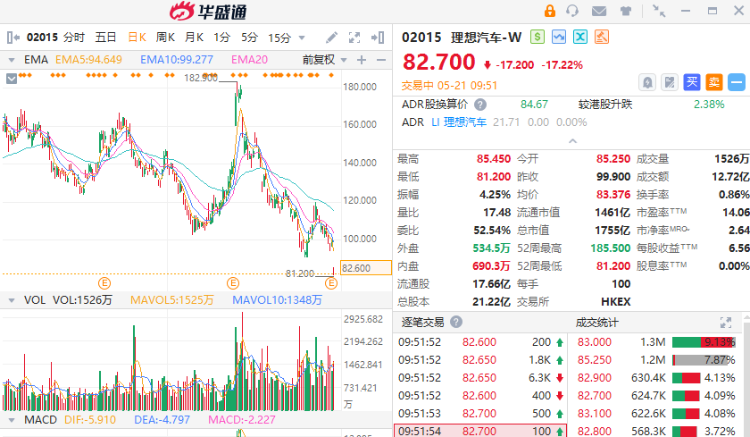The image size is (750, 437).
Task: Click the MAVOL10:1348万 label
Action: point(277,300)
